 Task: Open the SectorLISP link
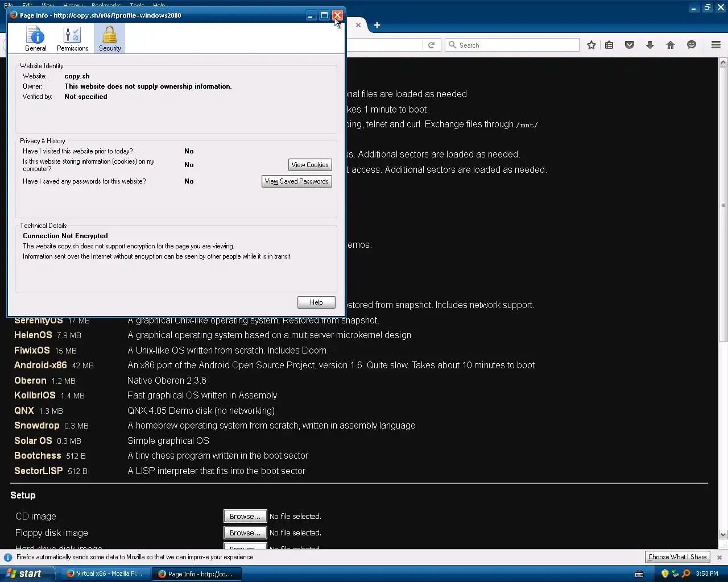coord(38,471)
